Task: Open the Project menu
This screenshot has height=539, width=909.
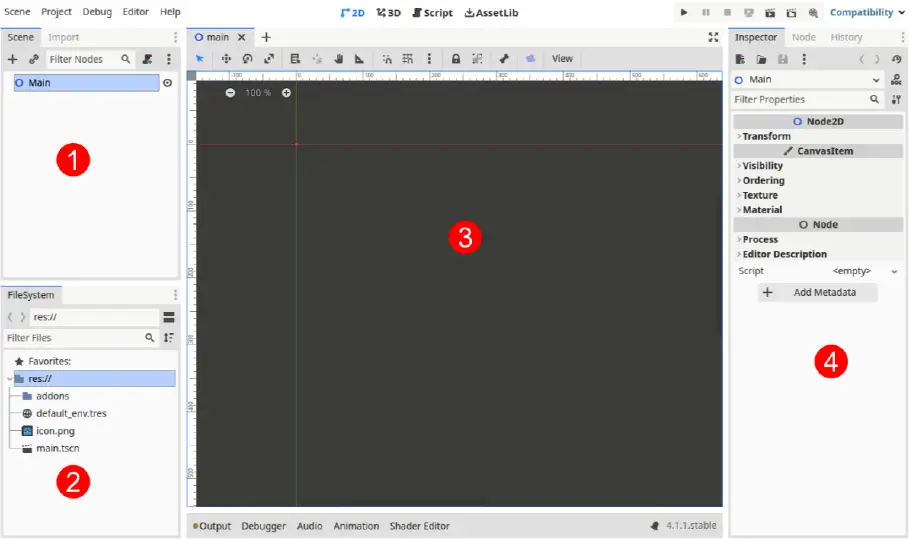Action: point(56,12)
